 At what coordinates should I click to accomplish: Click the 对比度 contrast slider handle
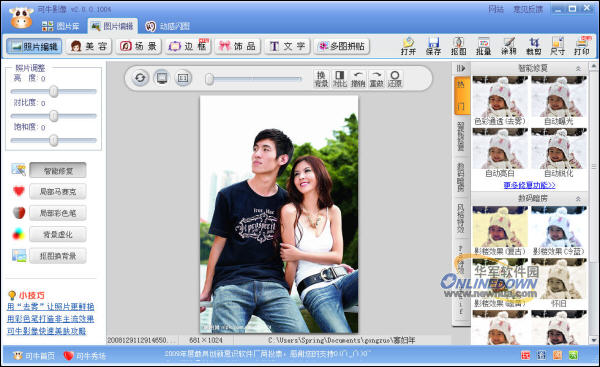coord(54,116)
